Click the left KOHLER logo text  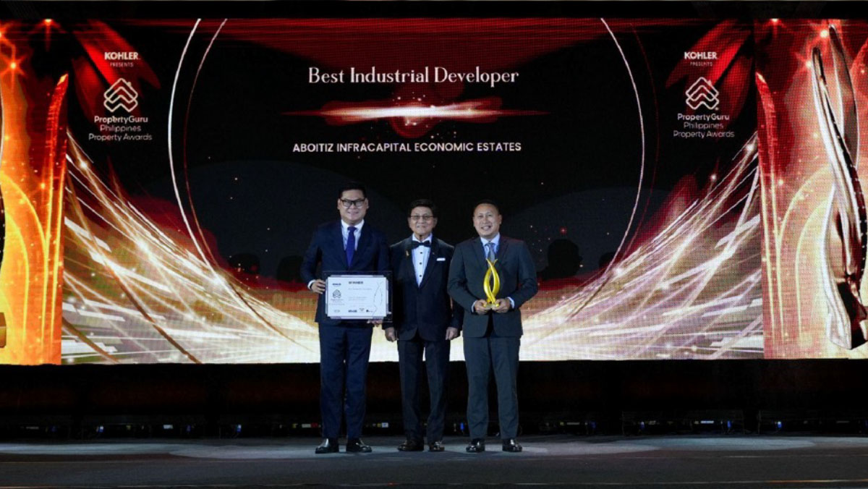(121, 56)
